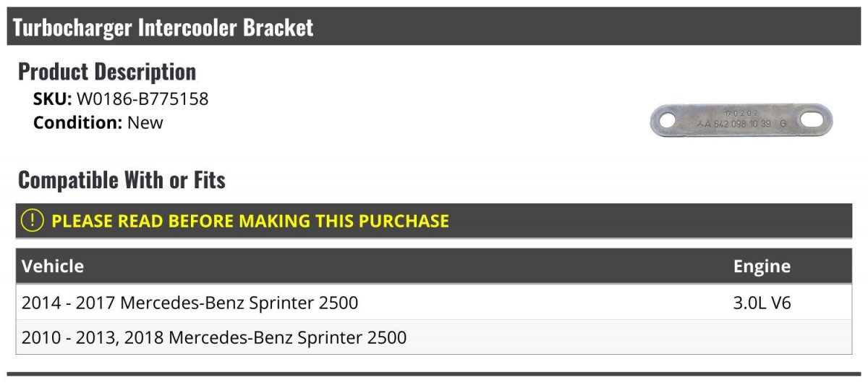Click the SKU W0186-B775158 text
The height and width of the screenshot is (383, 868).
[121, 99]
